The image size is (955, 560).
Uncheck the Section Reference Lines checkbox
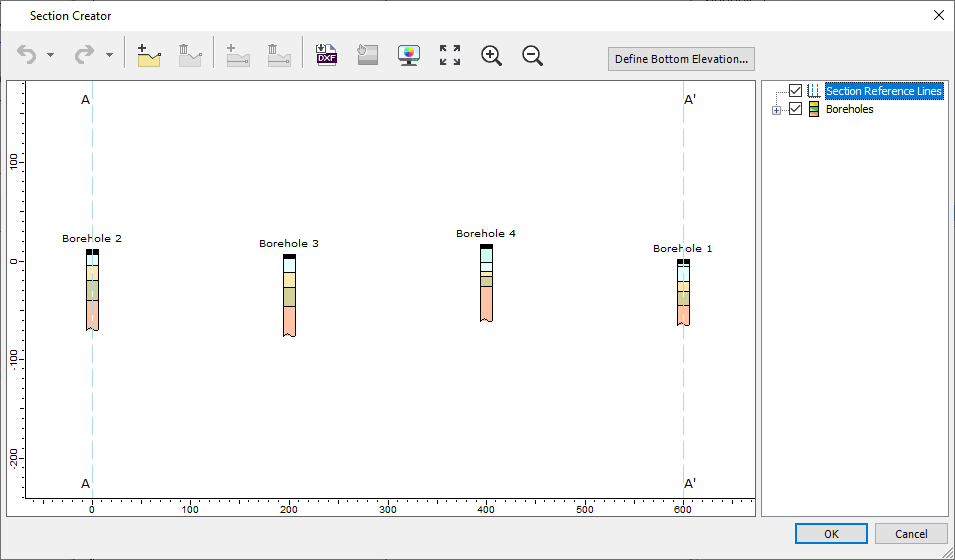point(796,91)
